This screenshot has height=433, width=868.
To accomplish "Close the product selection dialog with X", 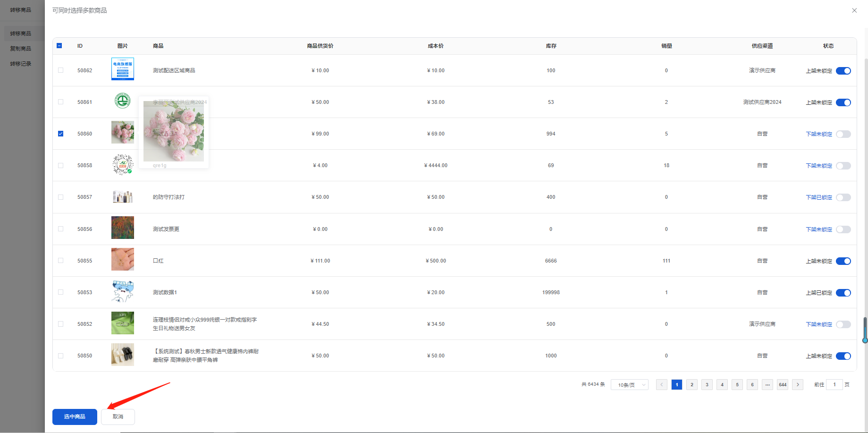I will point(854,10).
